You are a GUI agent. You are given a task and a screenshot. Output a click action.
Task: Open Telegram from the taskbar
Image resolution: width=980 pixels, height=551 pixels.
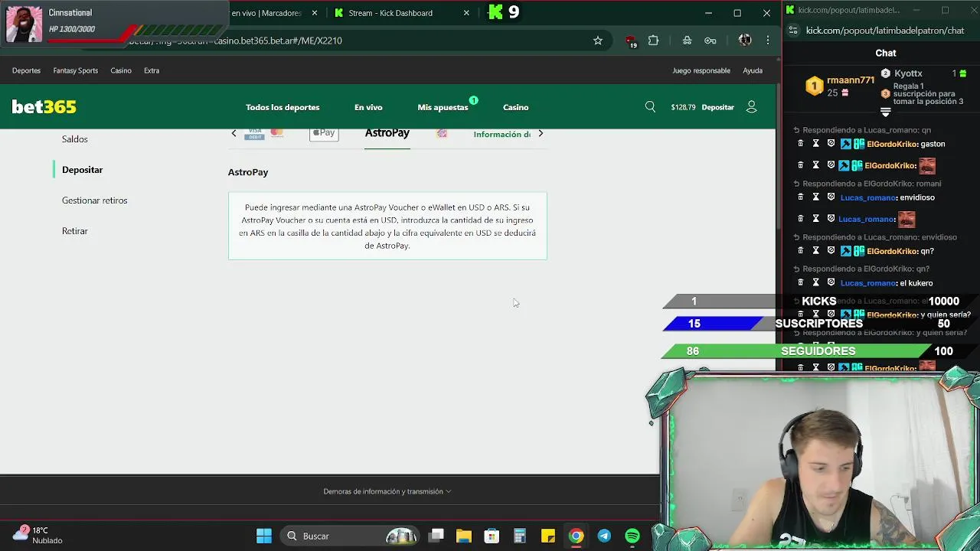click(604, 536)
